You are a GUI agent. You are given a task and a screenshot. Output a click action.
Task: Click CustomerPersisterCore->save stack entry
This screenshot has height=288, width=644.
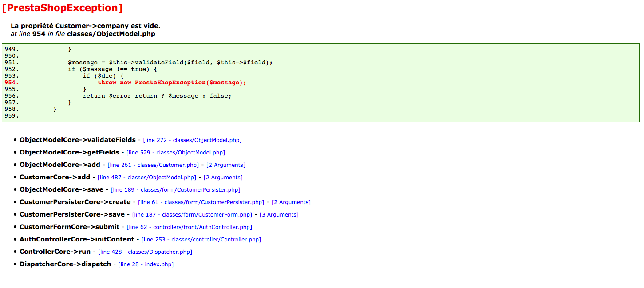point(72,214)
